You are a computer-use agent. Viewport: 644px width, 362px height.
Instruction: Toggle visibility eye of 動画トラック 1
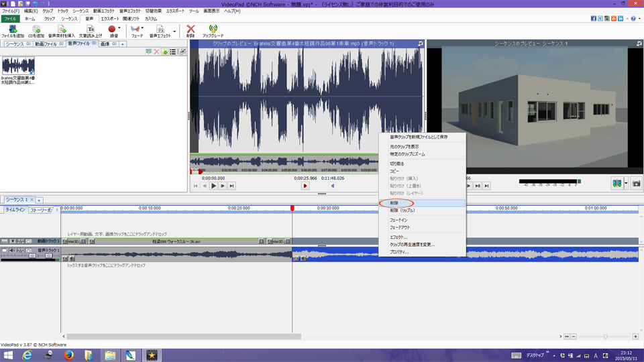pos(12,241)
